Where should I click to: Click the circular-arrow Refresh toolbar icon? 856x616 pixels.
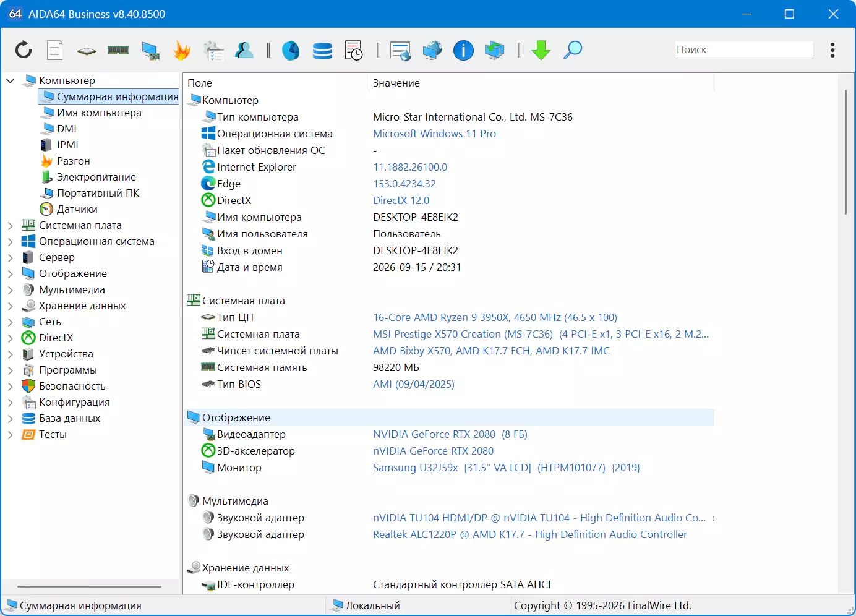[24, 49]
